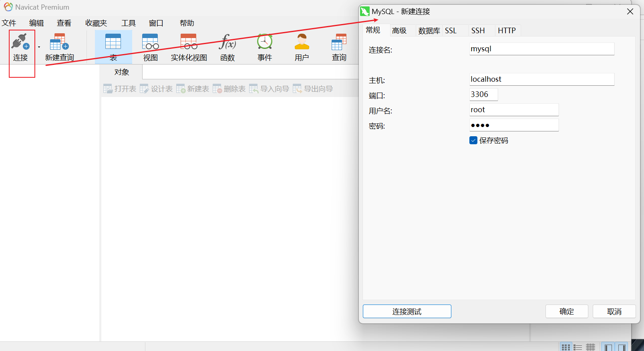Select the 表 (table) toolbar icon
Screen dimensions: 644x351
113,47
